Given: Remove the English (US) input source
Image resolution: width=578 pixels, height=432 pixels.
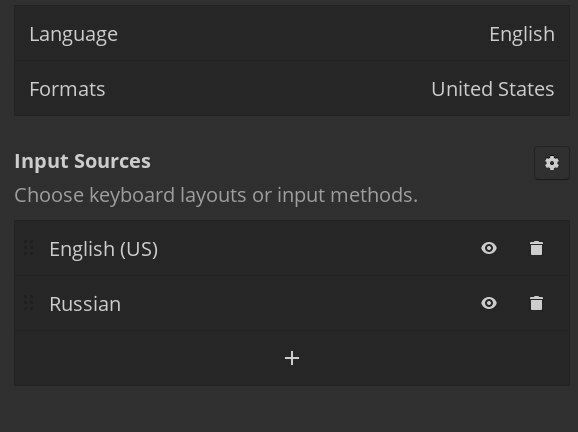Looking at the screenshot, I should (x=536, y=248).
